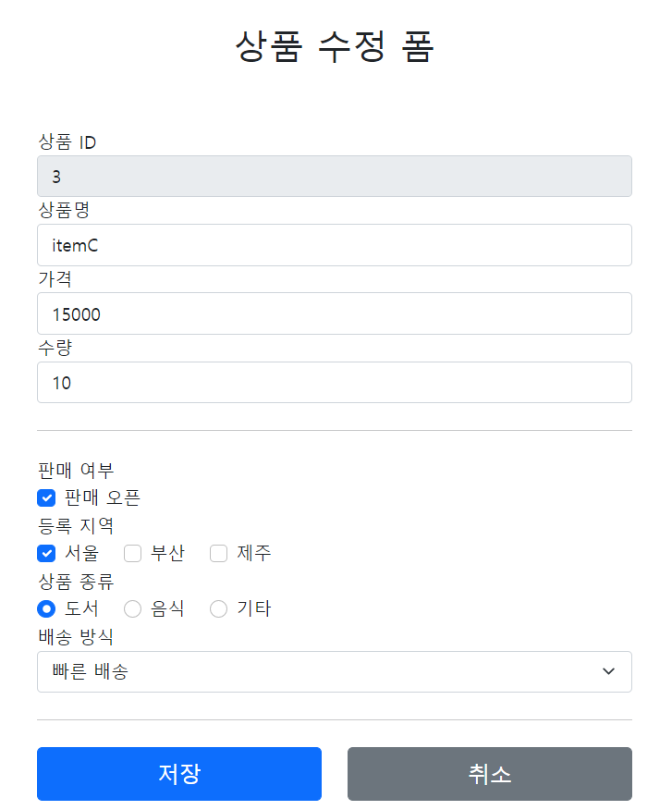Uncheck the 서울 region checkbox
The width and height of the screenshot is (672, 810).
tap(46, 553)
